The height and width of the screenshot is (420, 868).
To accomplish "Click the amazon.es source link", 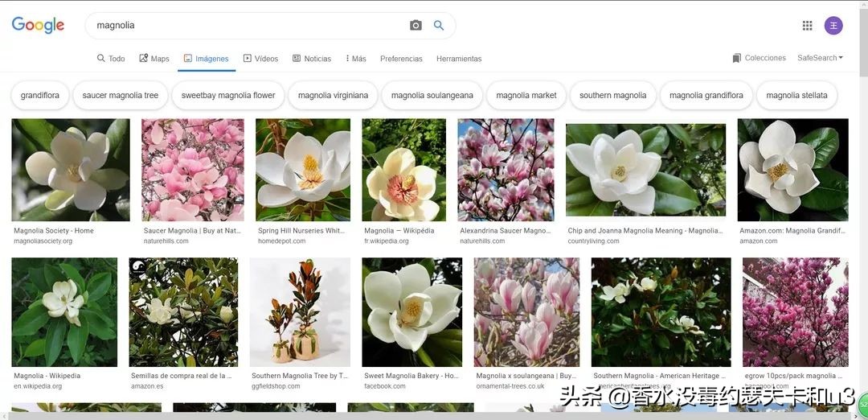I will (x=147, y=386).
